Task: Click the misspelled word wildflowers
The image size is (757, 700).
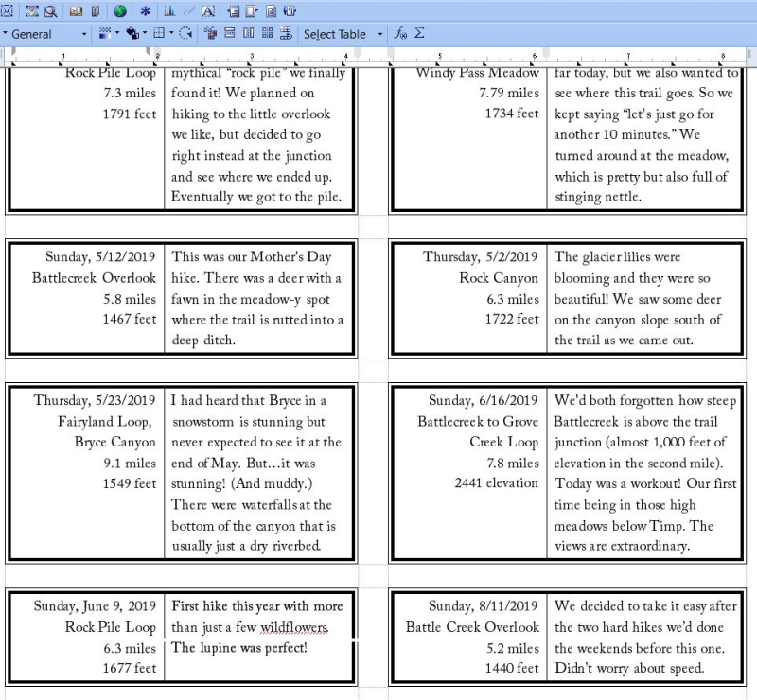Action: [x=297, y=627]
